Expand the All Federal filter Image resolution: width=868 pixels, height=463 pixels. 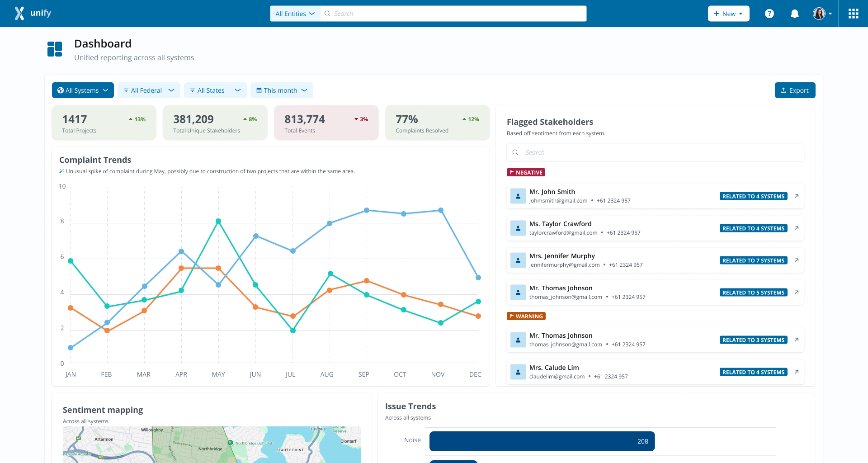click(149, 90)
